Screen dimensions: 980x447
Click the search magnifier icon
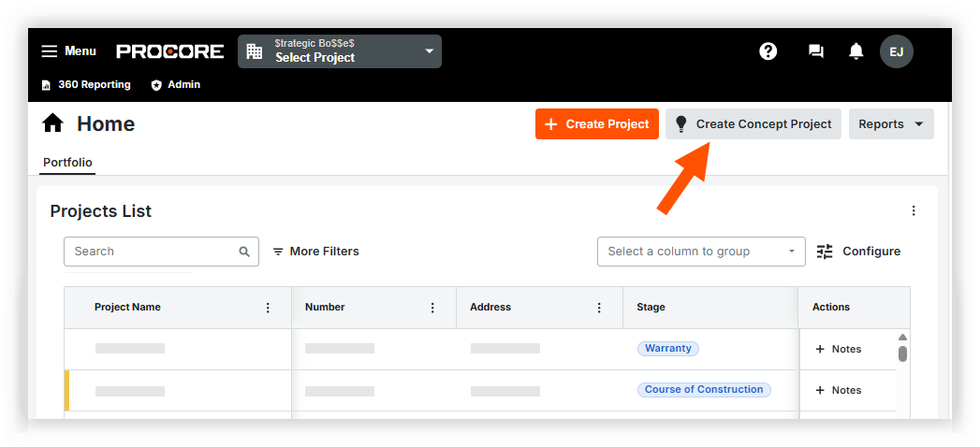(x=243, y=252)
